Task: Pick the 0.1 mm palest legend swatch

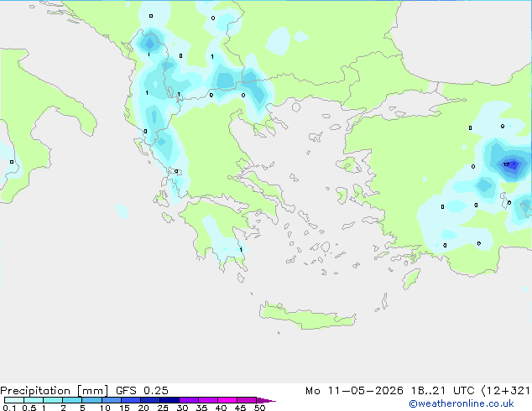Action: 14,400
